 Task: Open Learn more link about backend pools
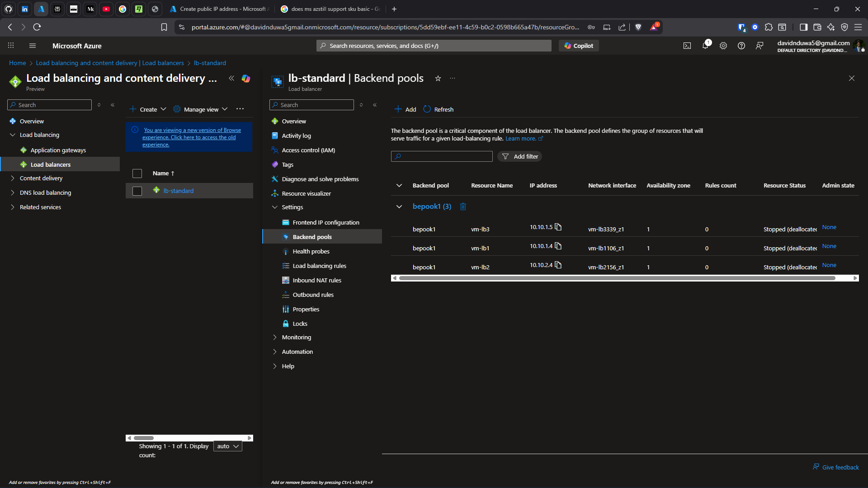pyautogui.click(x=524, y=139)
